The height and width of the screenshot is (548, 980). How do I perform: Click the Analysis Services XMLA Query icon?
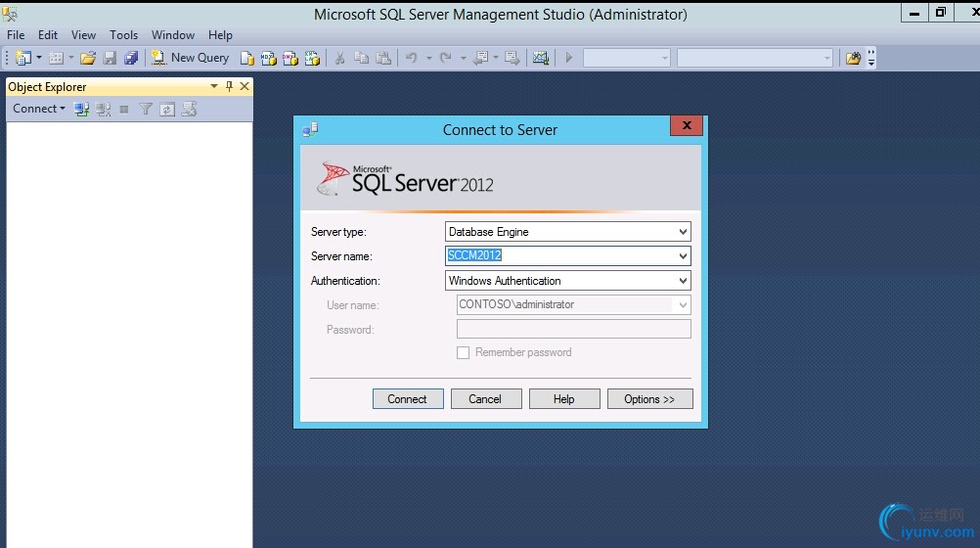[x=312, y=58]
